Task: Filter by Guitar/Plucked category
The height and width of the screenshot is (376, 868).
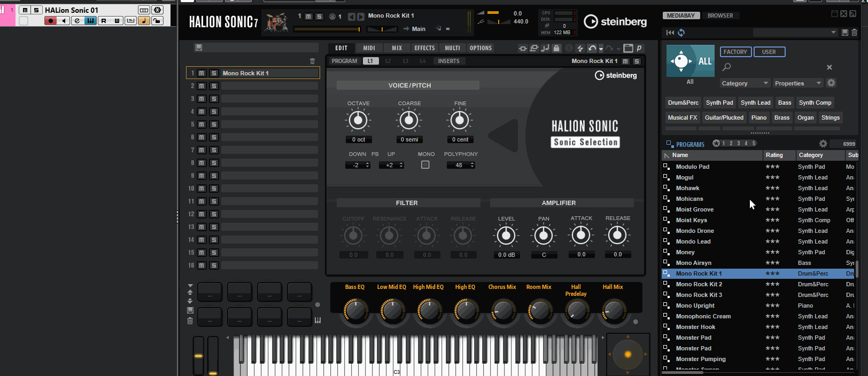Action: click(x=724, y=117)
